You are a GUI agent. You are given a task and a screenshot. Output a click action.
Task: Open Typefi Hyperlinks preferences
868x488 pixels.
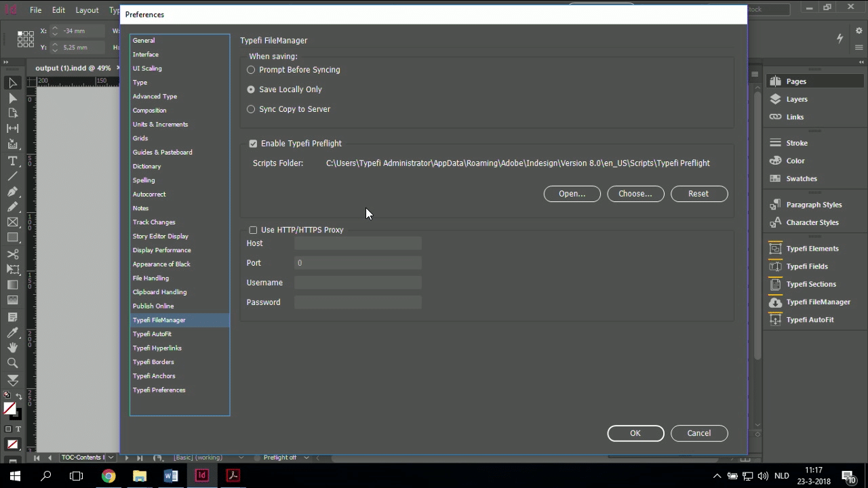[x=180, y=348]
